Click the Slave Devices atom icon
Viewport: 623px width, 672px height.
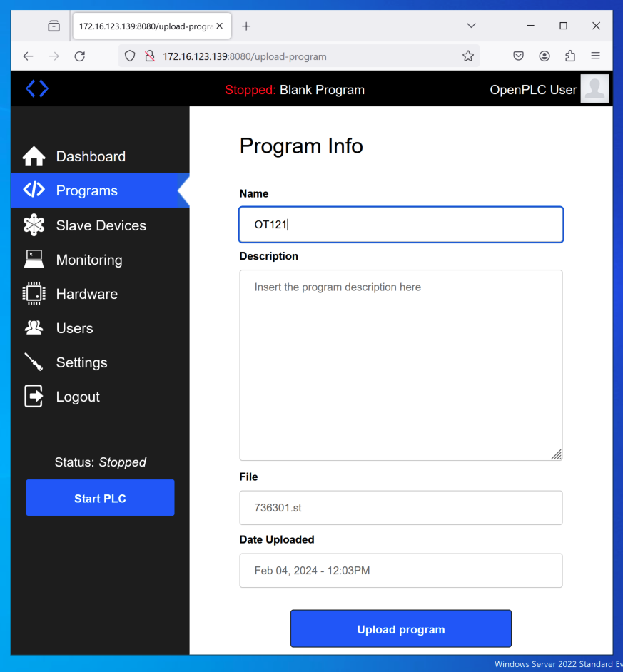point(34,225)
